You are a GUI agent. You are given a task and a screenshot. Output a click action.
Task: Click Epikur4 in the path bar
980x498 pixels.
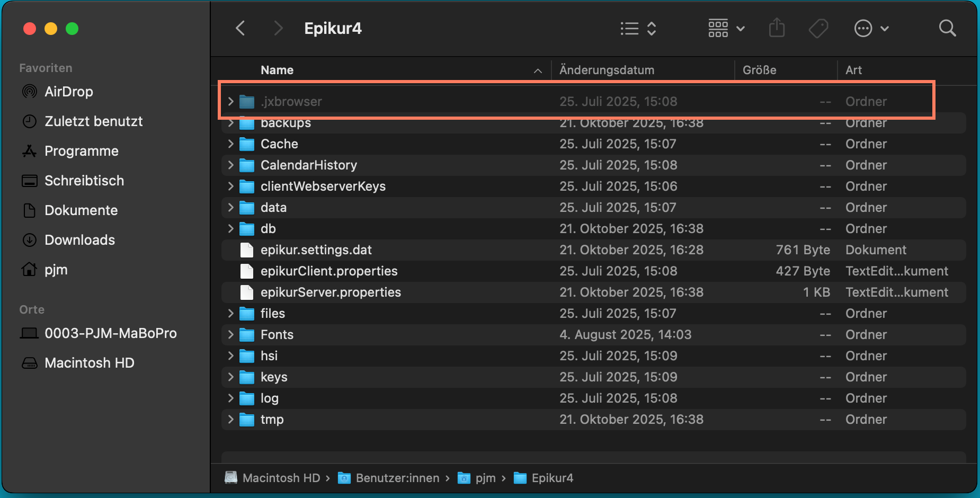tap(544, 478)
